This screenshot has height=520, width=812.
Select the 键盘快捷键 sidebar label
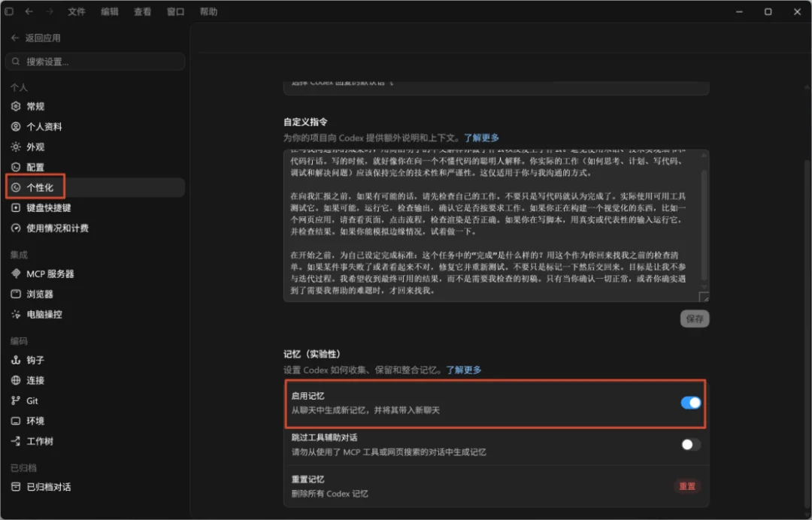click(x=49, y=207)
